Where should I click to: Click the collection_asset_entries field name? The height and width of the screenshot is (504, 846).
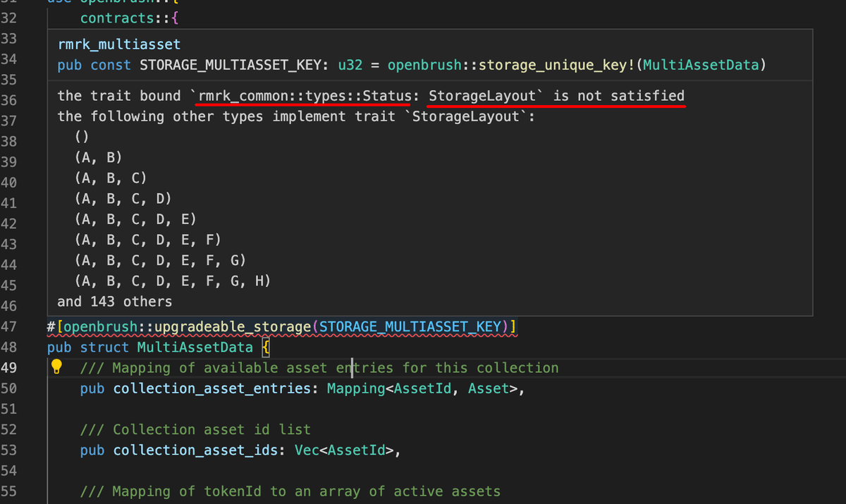click(211, 388)
